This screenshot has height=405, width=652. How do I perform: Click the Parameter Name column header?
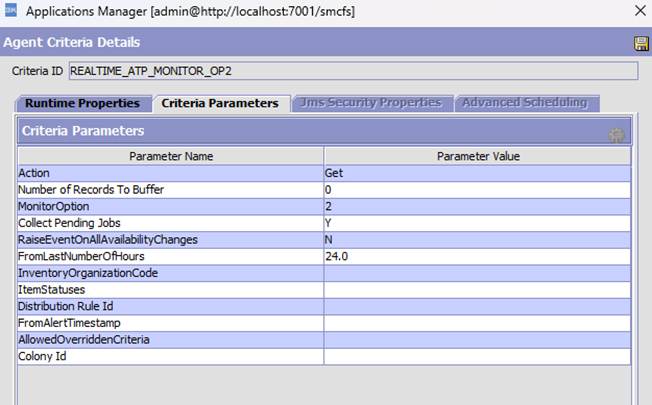tap(170, 156)
